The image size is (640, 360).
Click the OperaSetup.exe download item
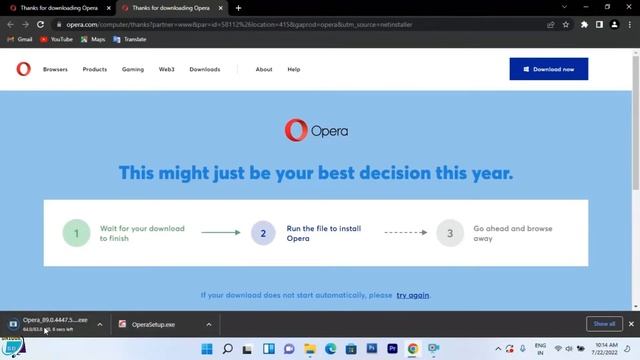tap(153, 324)
